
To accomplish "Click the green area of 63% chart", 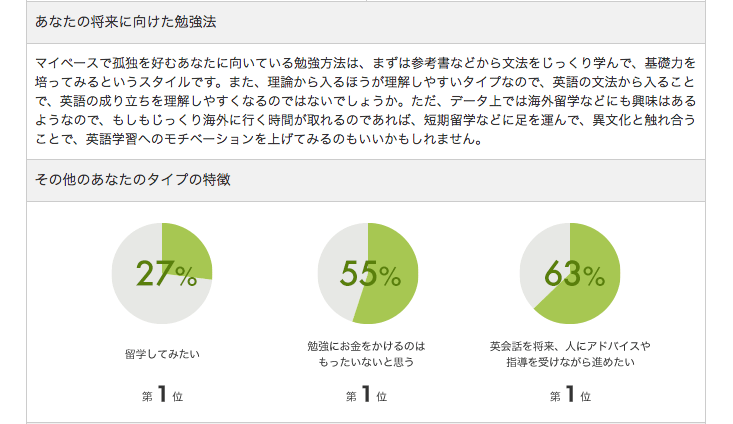I will (591, 280).
